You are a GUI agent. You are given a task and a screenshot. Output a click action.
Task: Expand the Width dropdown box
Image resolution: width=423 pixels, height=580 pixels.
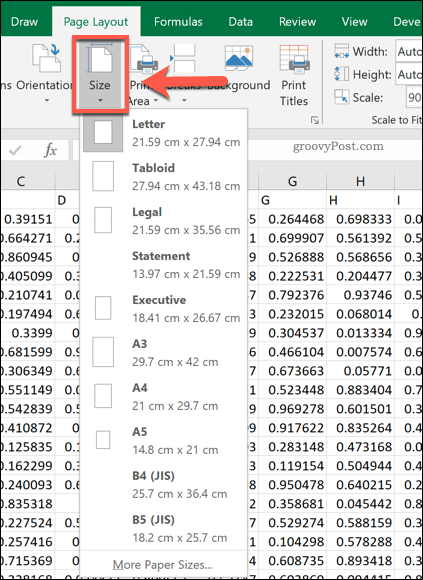click(x=409, y=51)
